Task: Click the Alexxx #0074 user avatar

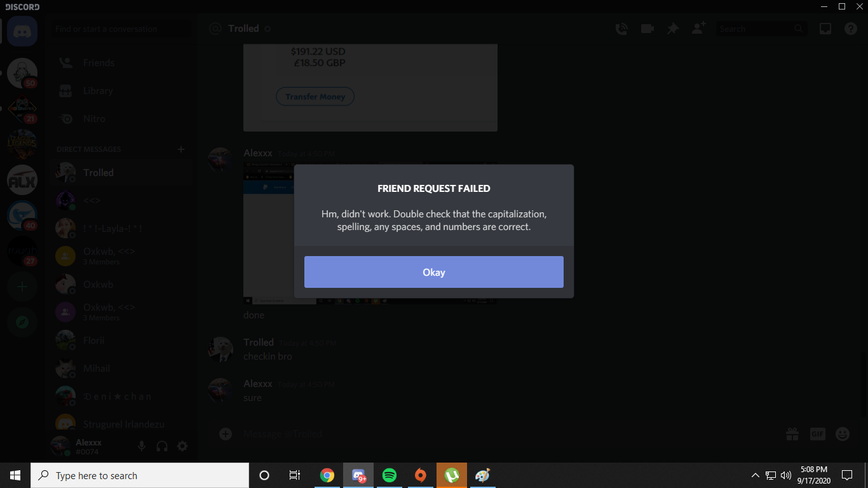Action: point(61,446)
